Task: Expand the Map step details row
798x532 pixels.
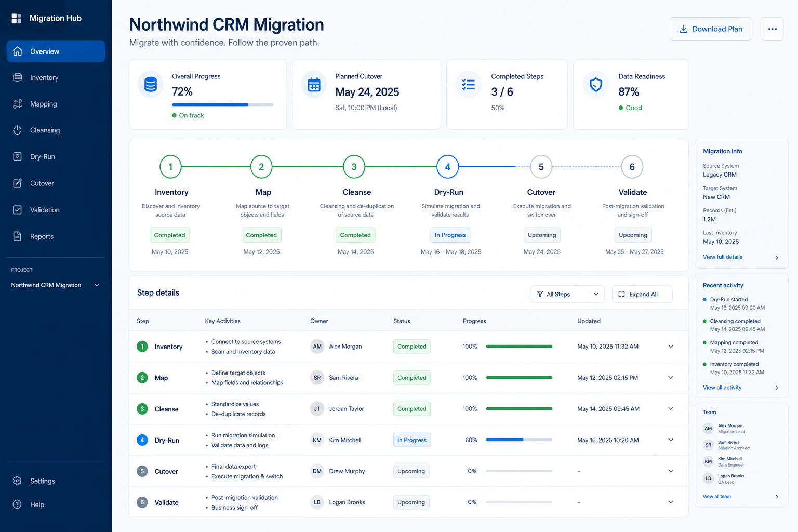Action: coord(671,378)
